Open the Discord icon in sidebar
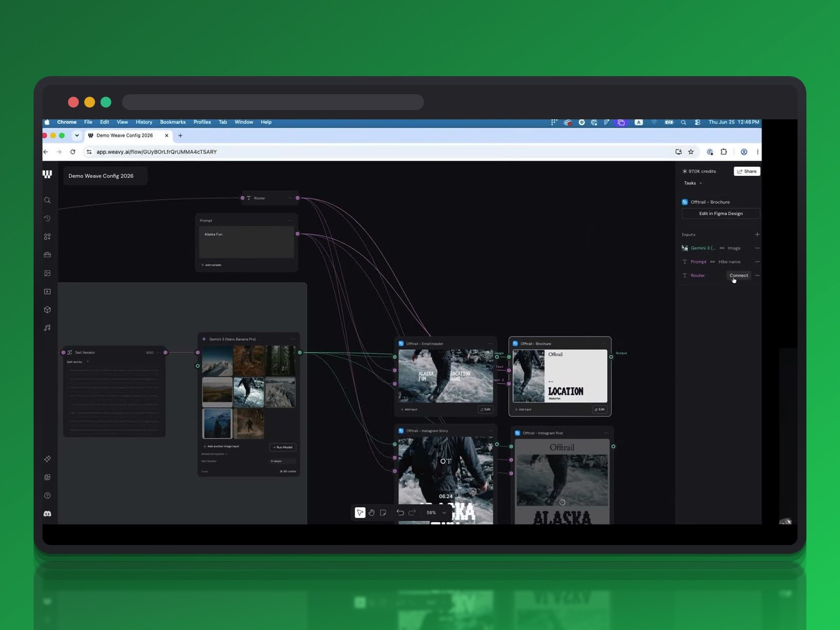Screen dimensions: 840x630 (x=47, y=514)
